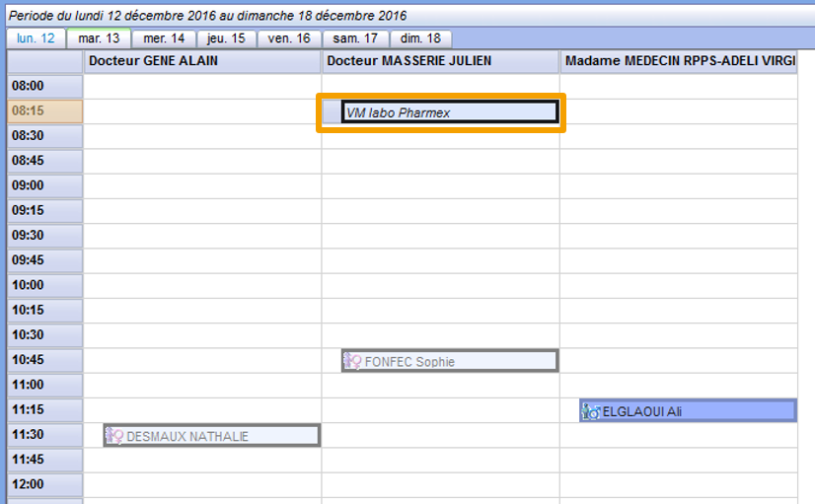The image size is (815, 504).
Task: Go to the jeu. 15 tab
Action: 226,38
